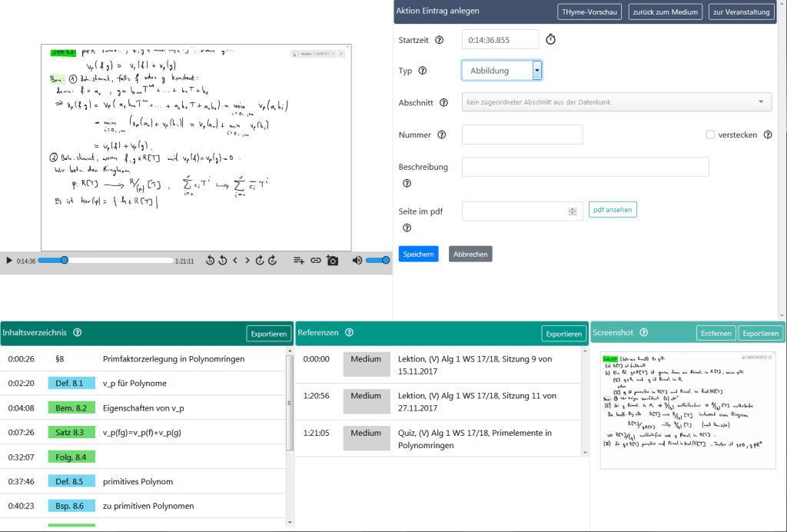This screenshot has height=532, width=787.
Task: Expand the Abschnitt section dropdown
Action: coord(616,102)
